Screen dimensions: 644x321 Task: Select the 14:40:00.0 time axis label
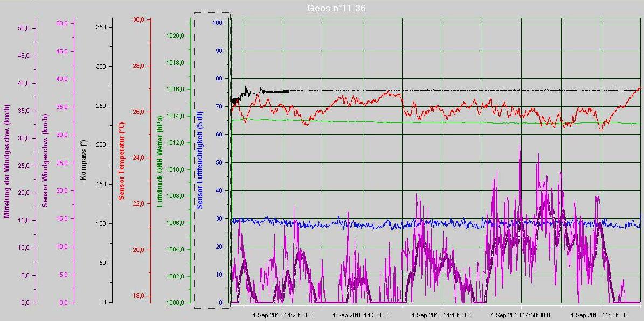(441, 315)
